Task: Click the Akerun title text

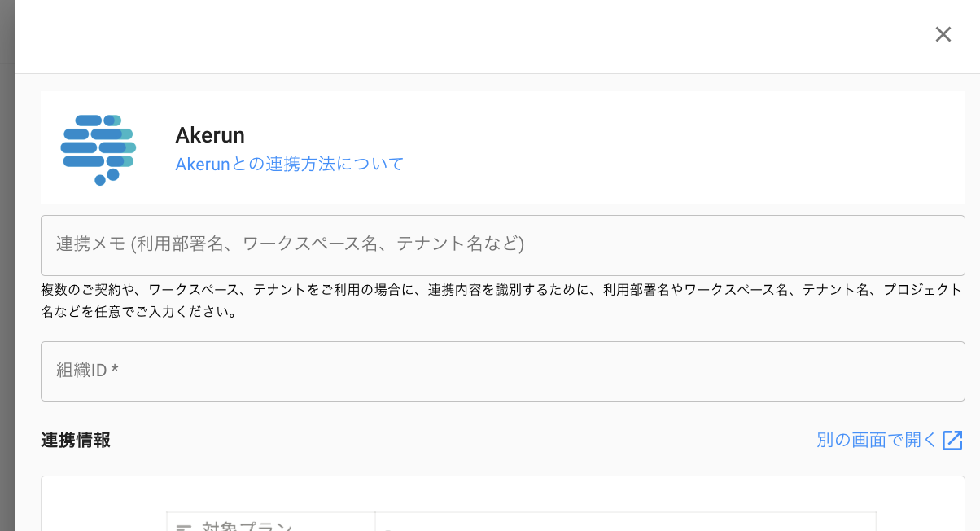Action: coord(210,135)
